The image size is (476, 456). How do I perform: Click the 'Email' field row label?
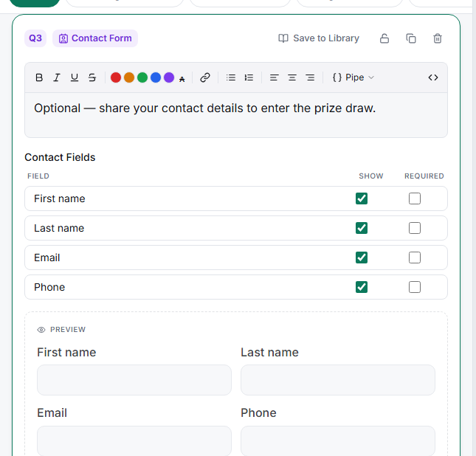click(x=47, y=258)
